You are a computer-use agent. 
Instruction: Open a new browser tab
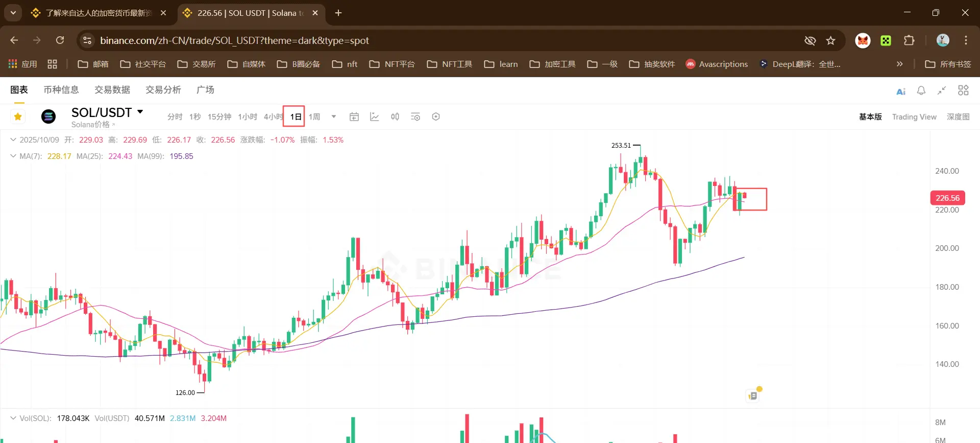click(338, 13)
